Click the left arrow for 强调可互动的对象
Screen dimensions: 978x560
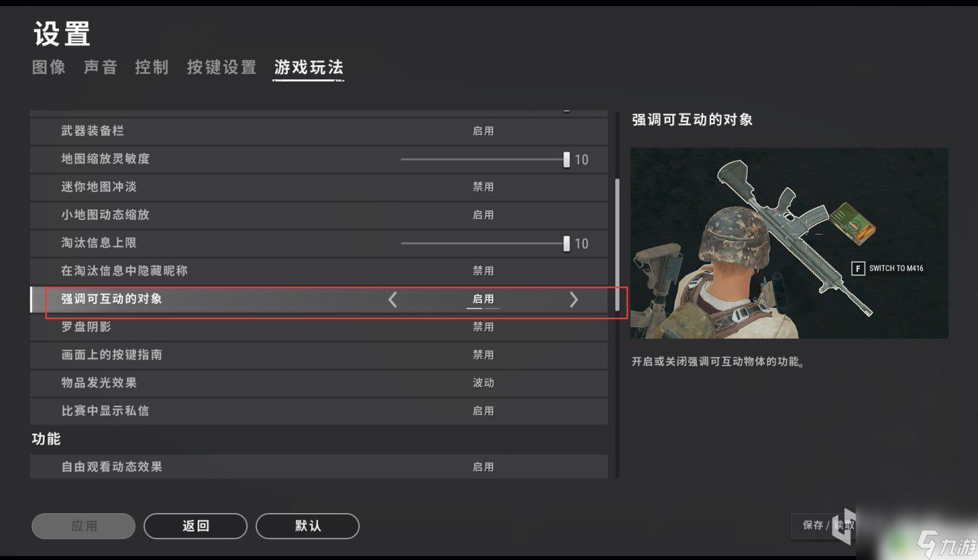point(393,299)
